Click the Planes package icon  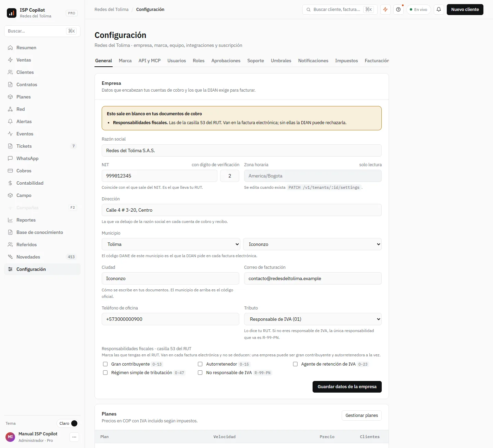click(x=10, y=97)
